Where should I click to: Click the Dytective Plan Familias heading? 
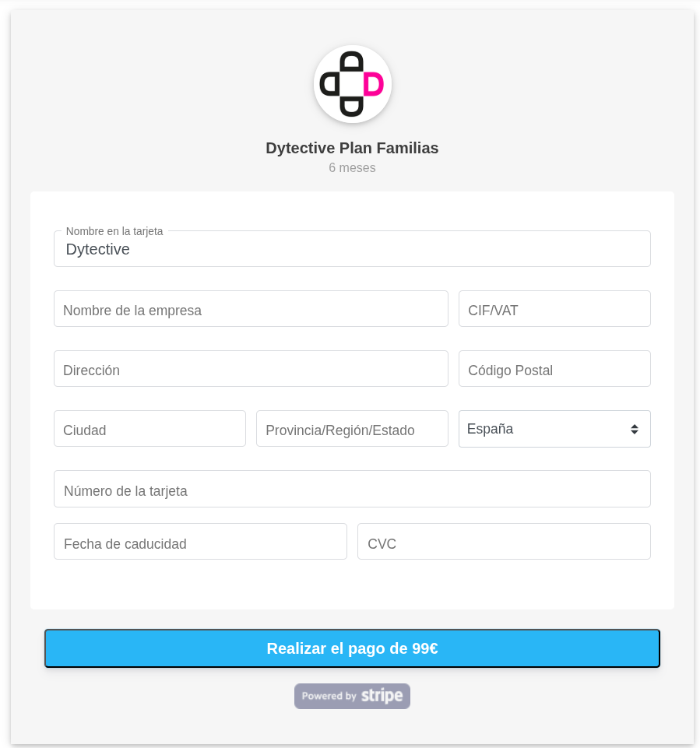(352, 148)
